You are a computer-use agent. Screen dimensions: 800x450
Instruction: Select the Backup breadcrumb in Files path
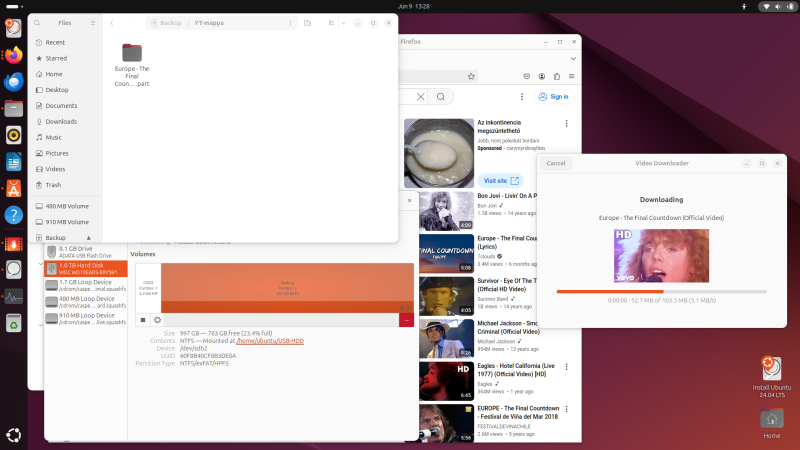pyautogui.click(x=170, y=23)
